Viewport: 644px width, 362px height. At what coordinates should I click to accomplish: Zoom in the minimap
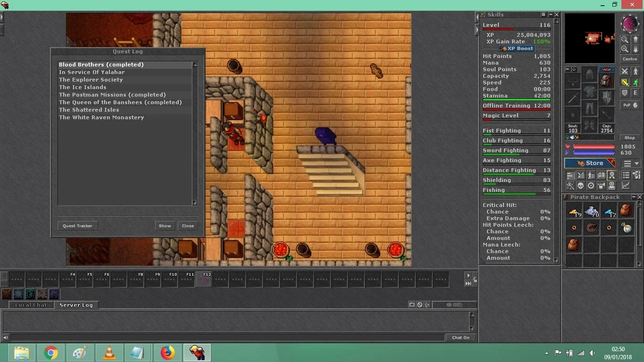[x=625, y=49]
